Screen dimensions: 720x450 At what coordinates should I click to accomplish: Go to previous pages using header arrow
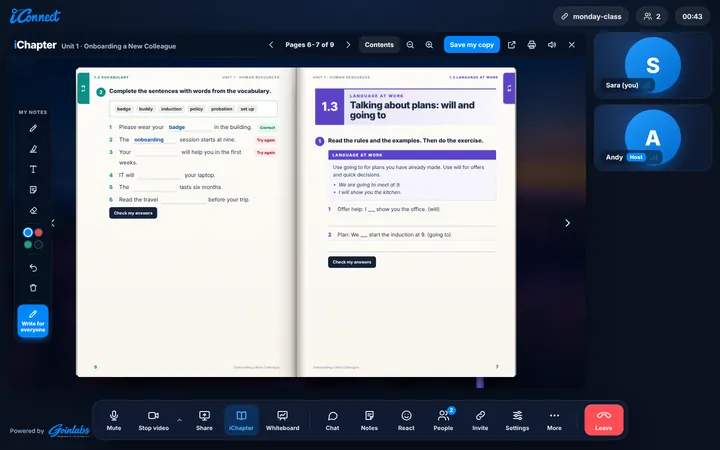[271, 45]
